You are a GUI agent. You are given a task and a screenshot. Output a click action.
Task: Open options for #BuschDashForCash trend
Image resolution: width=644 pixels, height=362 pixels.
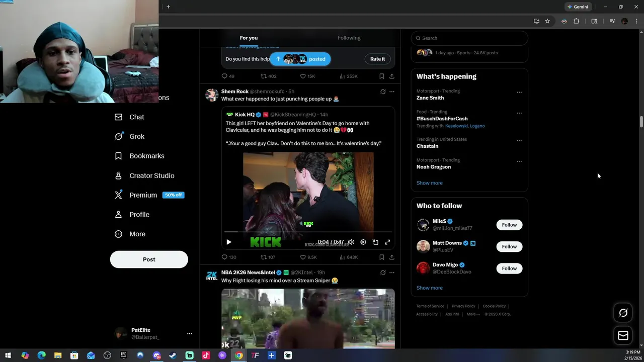coord(519,113)
